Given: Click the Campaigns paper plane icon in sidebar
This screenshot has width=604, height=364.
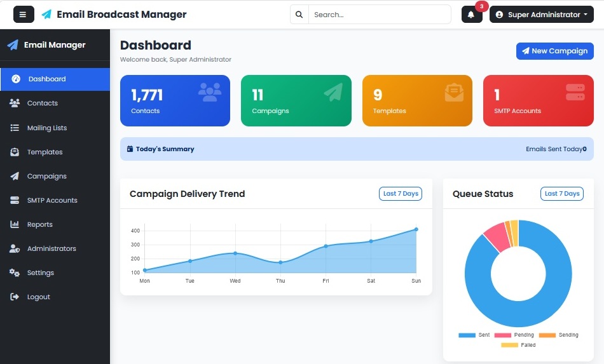Looking at the screenshot, I should (15, 176).
